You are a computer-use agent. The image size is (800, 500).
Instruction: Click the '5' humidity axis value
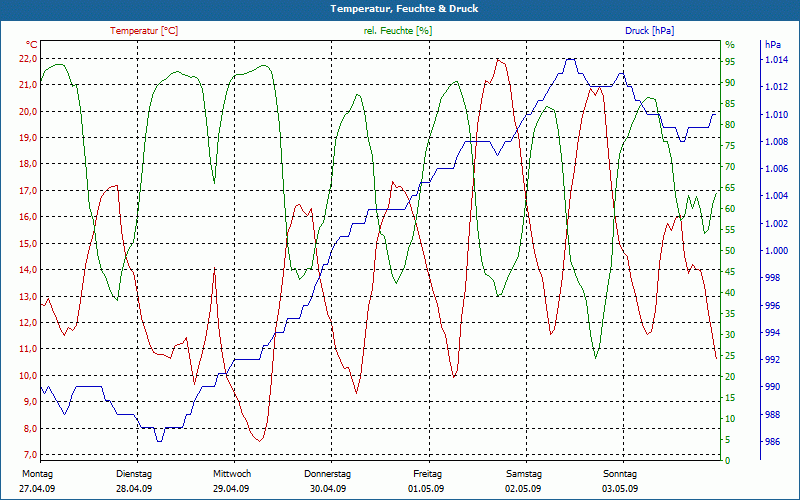point(728,439)
